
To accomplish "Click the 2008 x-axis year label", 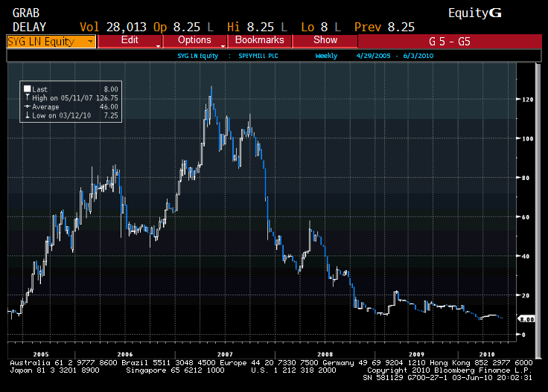I will pos(325,354).
